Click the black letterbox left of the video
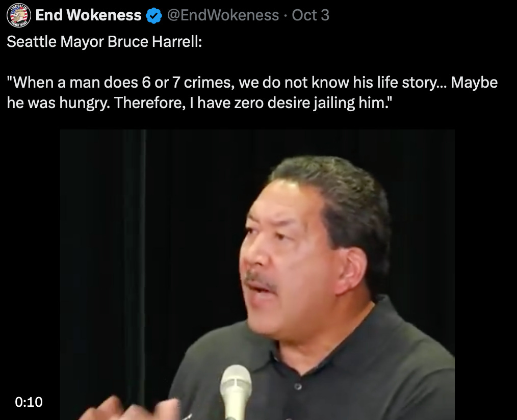Screen dimensions: 517x420 tap(30, 264)
